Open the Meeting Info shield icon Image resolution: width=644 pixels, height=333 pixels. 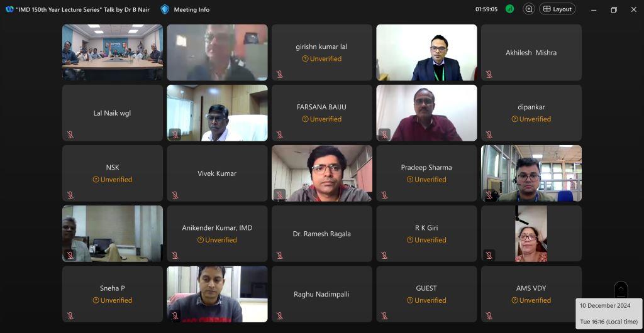[165, 9]
